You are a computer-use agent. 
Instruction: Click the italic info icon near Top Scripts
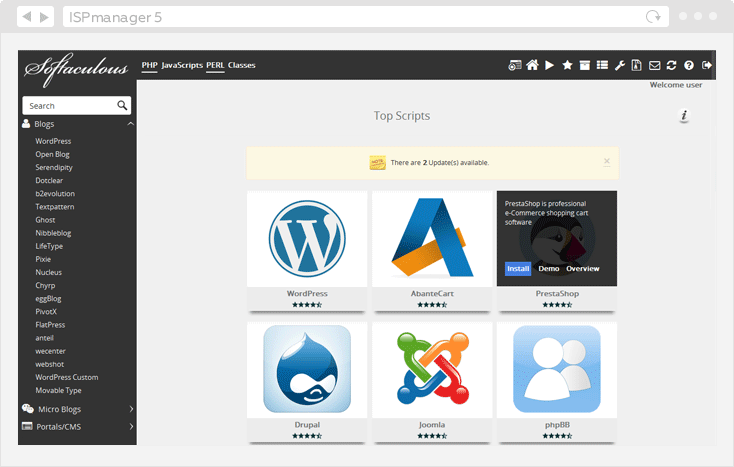click(x=684, y=116)
